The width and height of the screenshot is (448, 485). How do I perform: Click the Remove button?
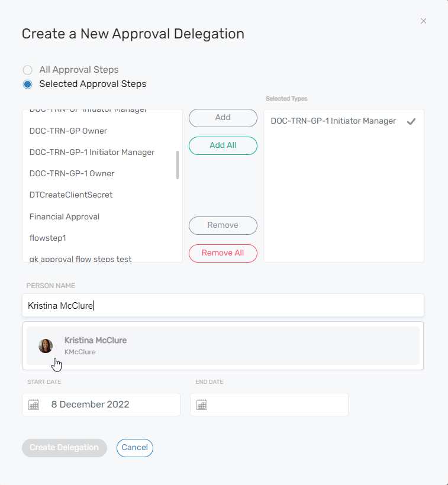(x=223, y=225)
